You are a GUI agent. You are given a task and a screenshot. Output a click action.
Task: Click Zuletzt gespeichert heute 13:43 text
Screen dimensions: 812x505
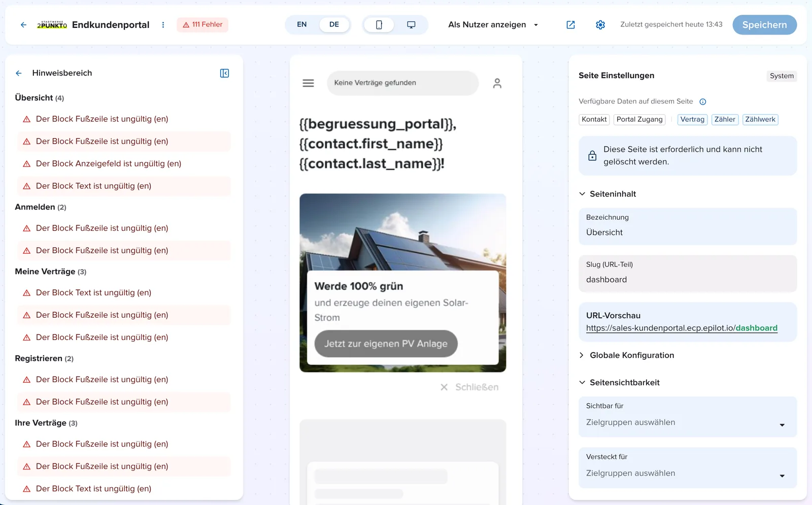pyautogui.click(x=671, y=24)
